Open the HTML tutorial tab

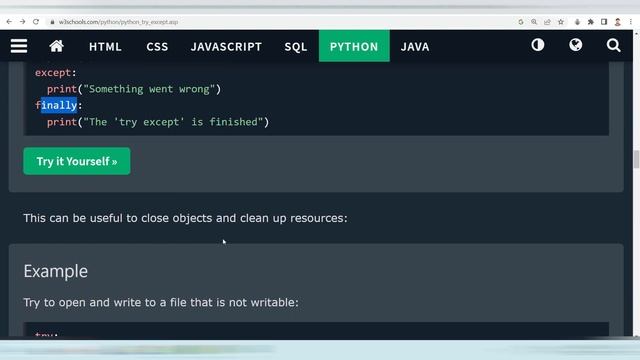[x=105, y=47]
